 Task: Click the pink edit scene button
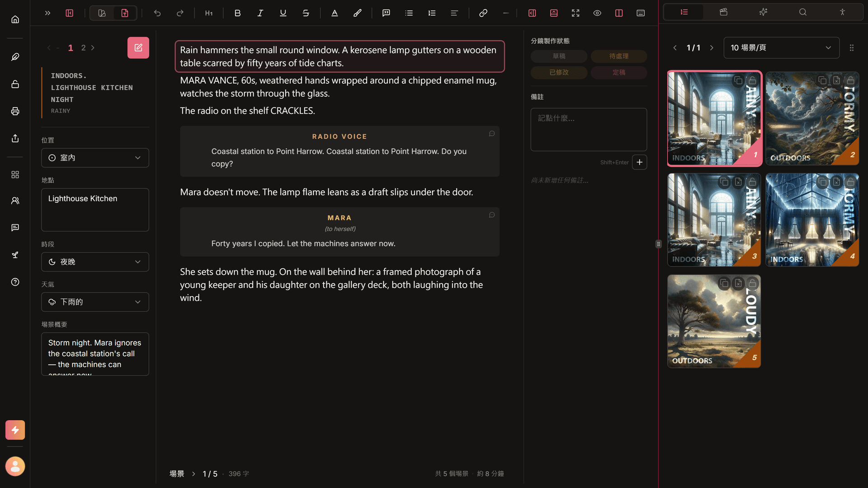pyautogui.click(x=138, y=47)
